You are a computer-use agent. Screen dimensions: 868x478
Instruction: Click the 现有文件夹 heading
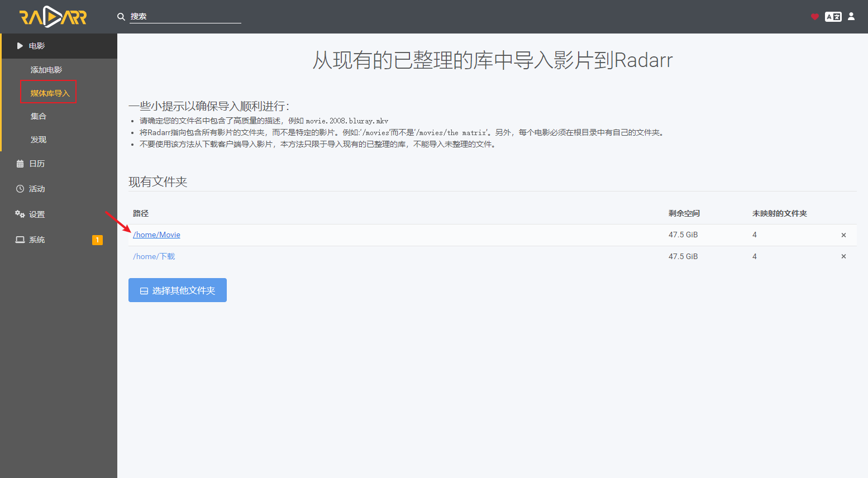point(158,182)
